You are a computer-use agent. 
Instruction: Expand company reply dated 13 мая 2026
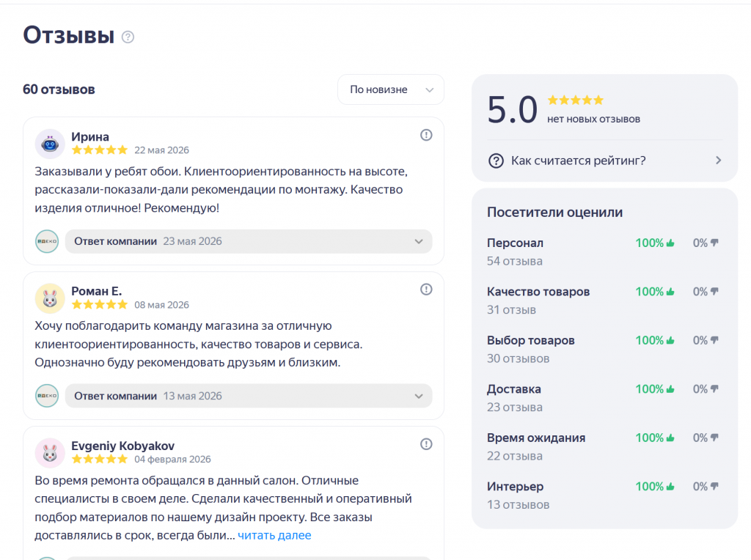pos(249,396)
